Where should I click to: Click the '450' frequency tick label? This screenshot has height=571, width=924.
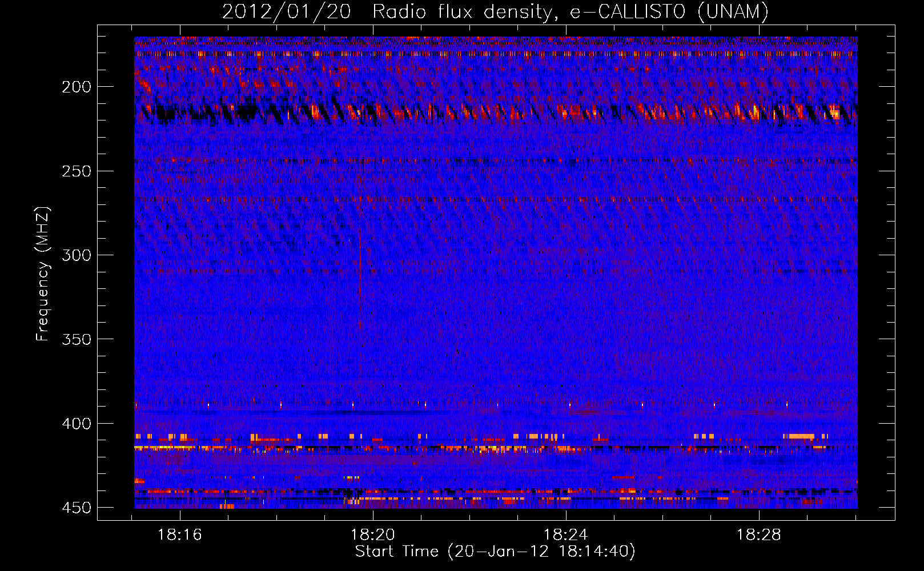[77, 508]
